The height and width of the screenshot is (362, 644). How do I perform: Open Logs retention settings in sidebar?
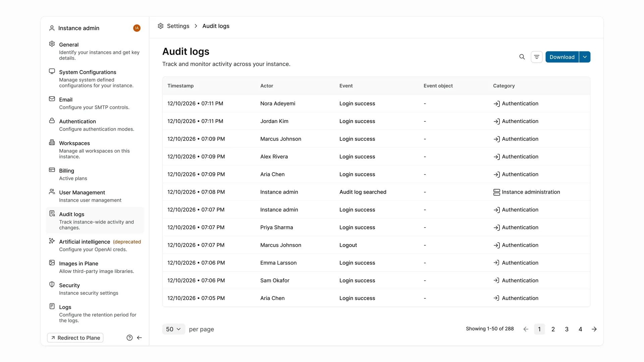[x=95, y=313]
